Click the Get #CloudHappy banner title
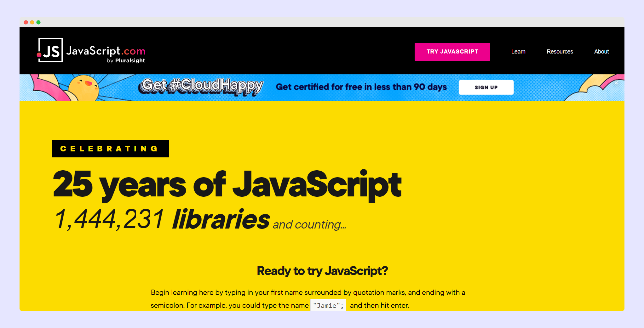 pos(202,86)
